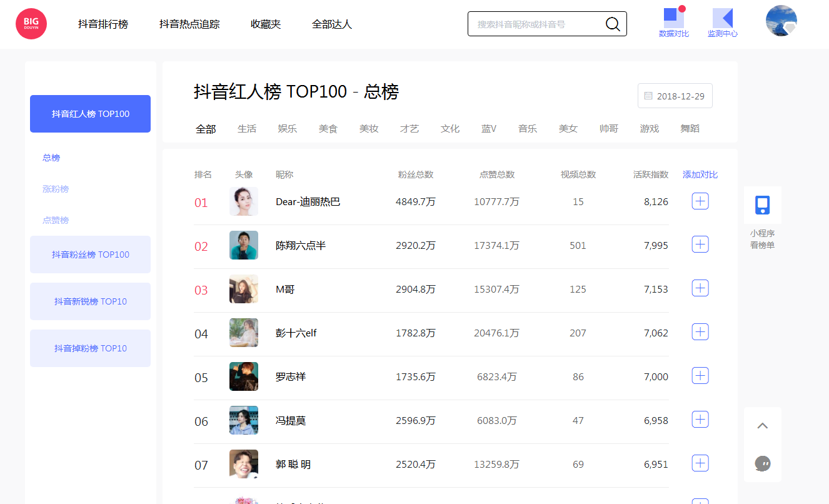Open the calendar icon in date picker
This screenshot has width=829, height=504.
(x=648, y=96)
